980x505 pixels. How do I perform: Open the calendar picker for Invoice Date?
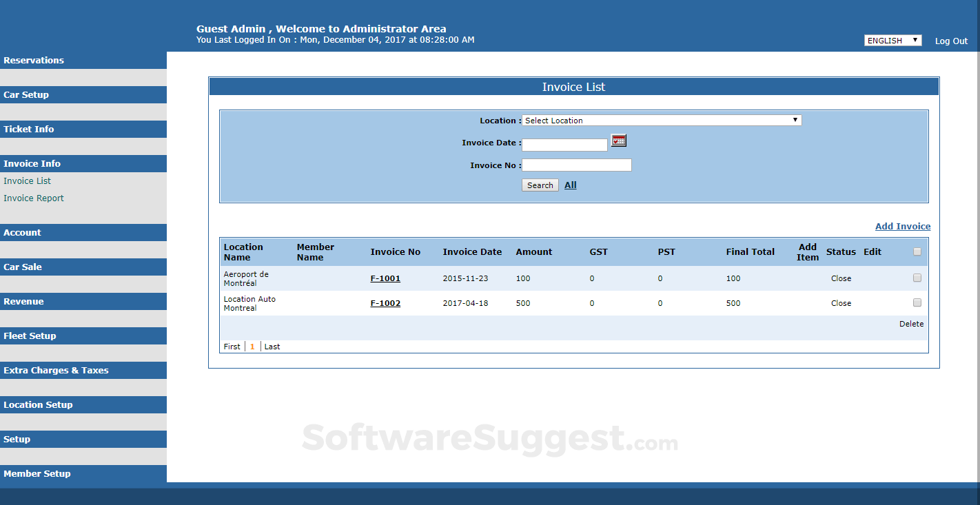(x=618, y=141)
